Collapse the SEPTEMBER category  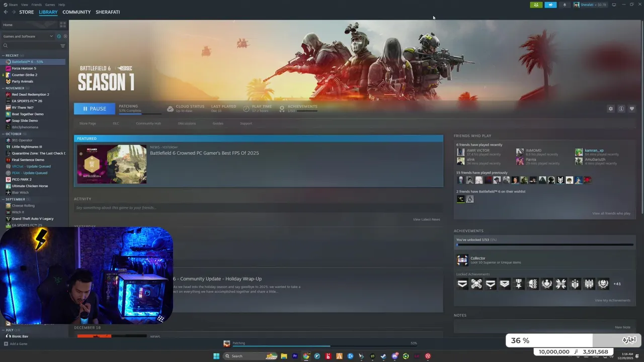(4, 199)
